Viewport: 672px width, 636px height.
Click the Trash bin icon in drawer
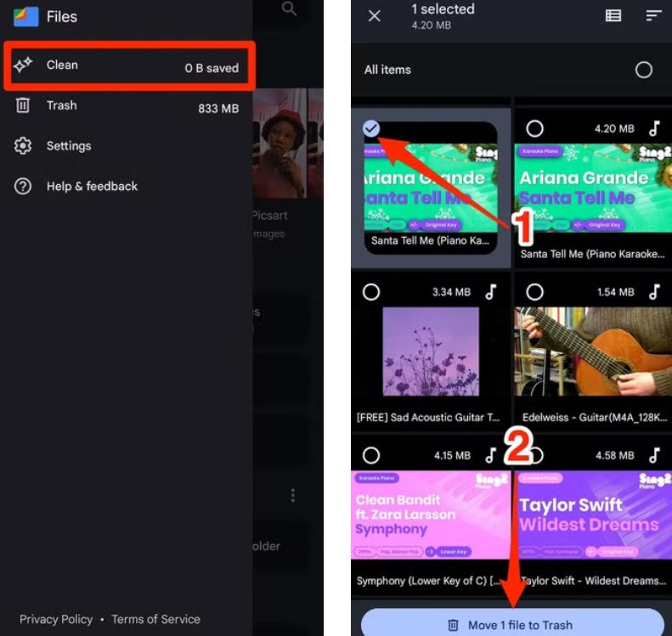(x=23, y=106)
